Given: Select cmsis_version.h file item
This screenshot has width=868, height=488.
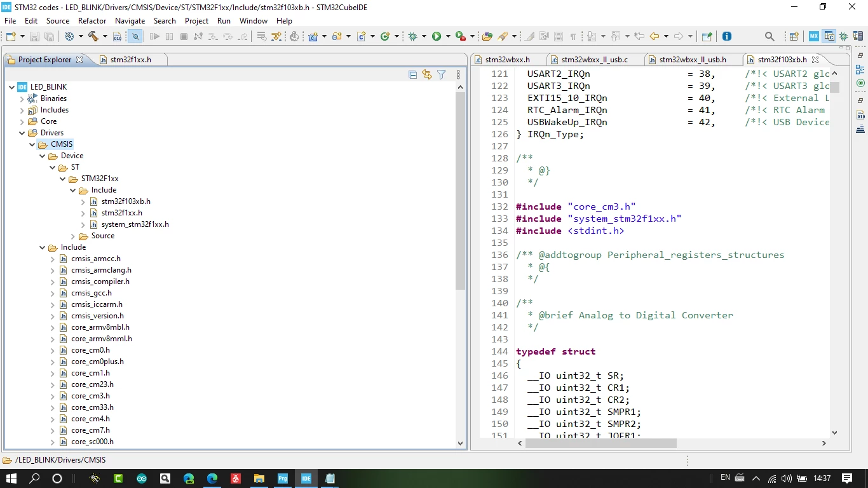Looking at the screenshot, I should tap(97, 316).
